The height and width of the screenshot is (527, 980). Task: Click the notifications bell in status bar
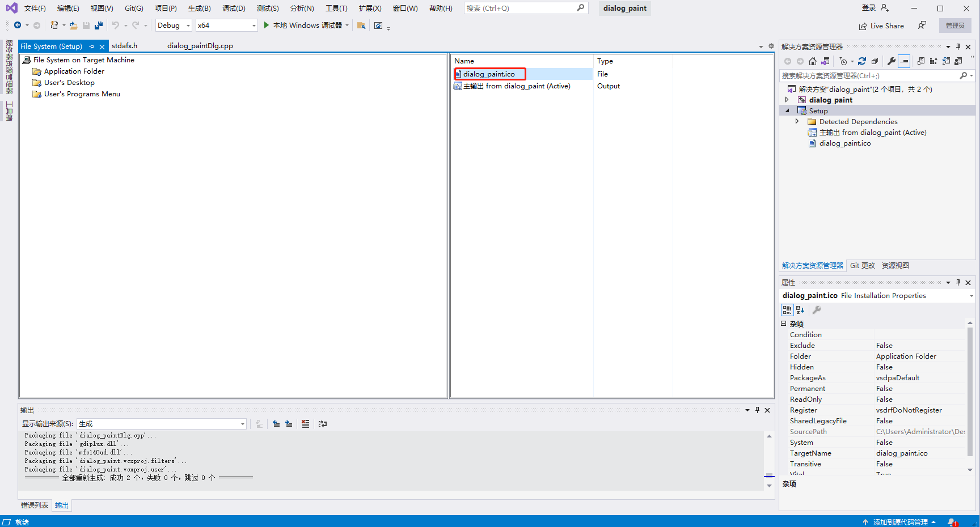(x=952, y=522)
